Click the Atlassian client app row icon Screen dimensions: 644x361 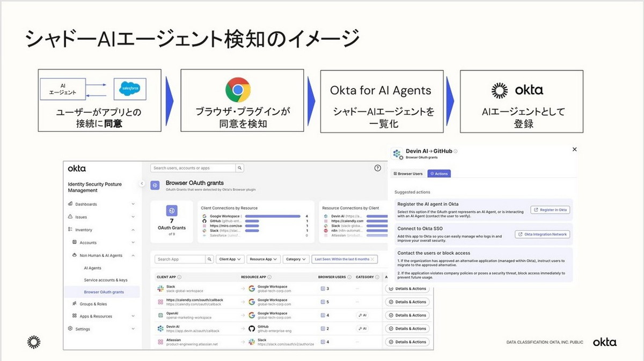(160, 342)
